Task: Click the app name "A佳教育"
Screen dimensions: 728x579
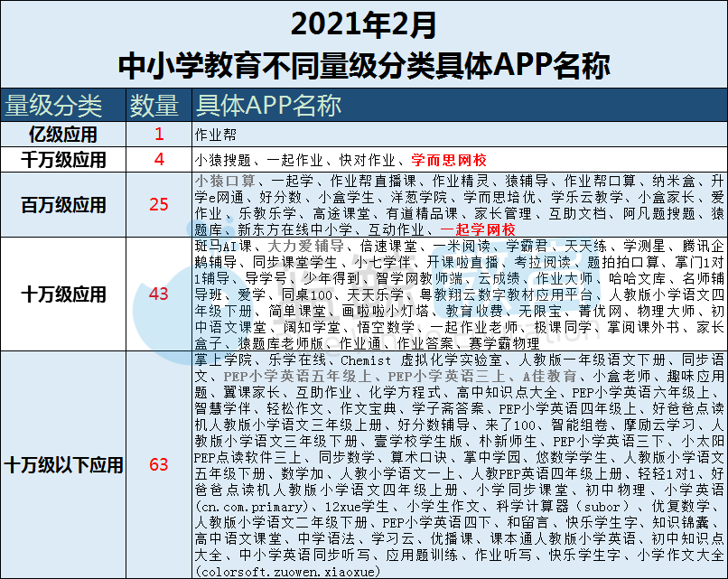Action: click(x=550, y=376)
